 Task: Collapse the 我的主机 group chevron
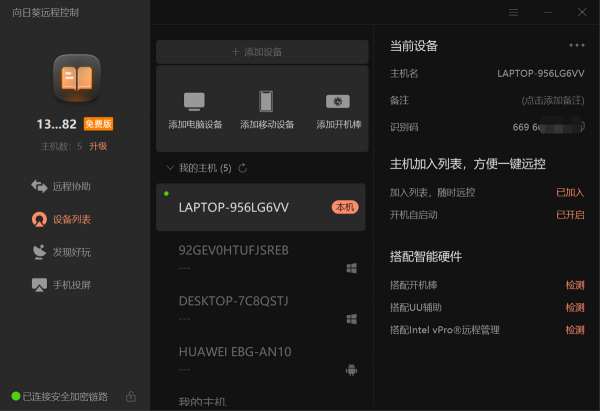(170, 168)
